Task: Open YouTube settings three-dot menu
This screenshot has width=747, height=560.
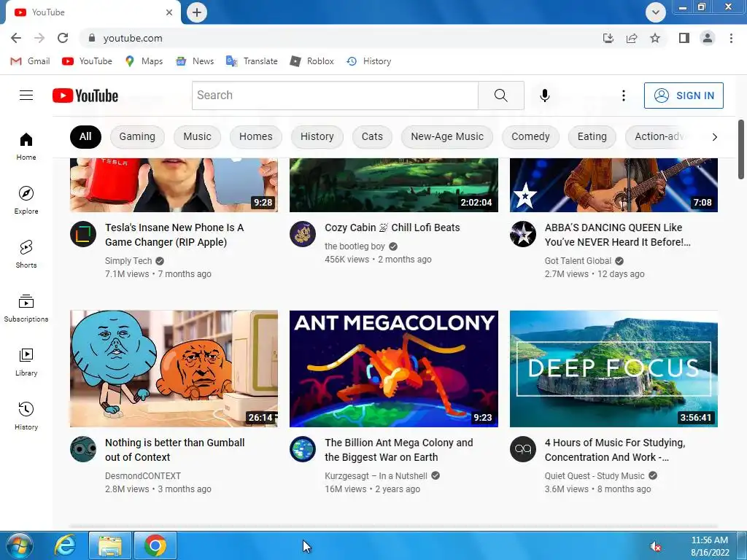Action: (623, 96)
